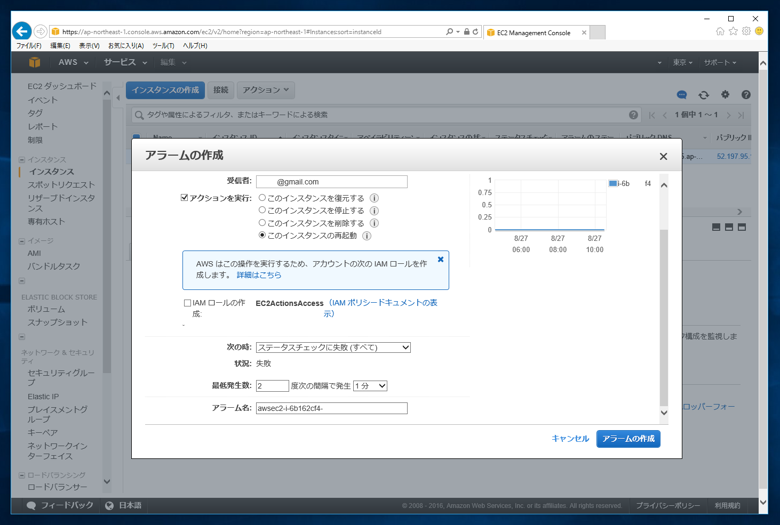This screenshot has height=525, width=780.
Task: Open the 東京 region dropdown
Action: click(682, 62)
